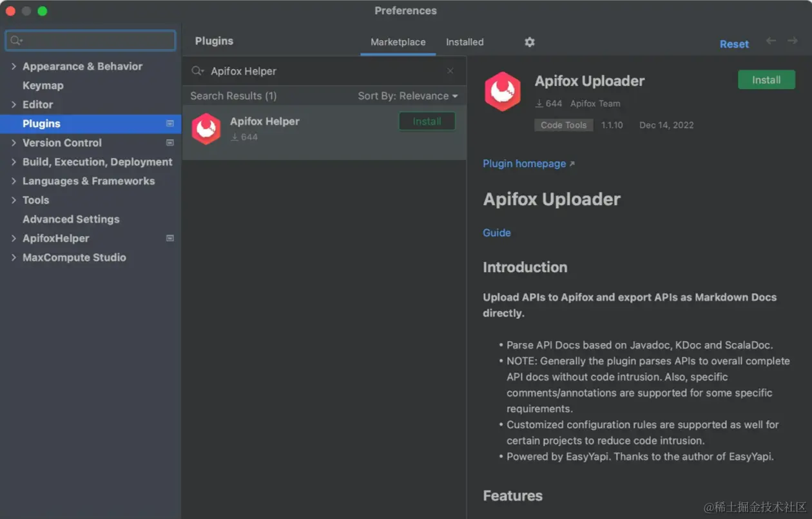Click the download icon under Apifox Helper result
Screen dimensions: 812x519
click(x=235, y=137)
